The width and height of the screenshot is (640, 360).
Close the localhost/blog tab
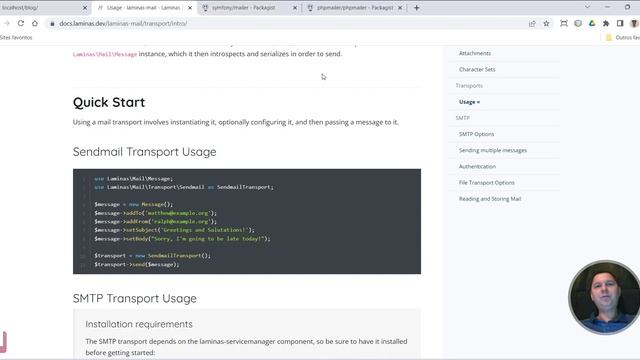[x=85, y=8]
